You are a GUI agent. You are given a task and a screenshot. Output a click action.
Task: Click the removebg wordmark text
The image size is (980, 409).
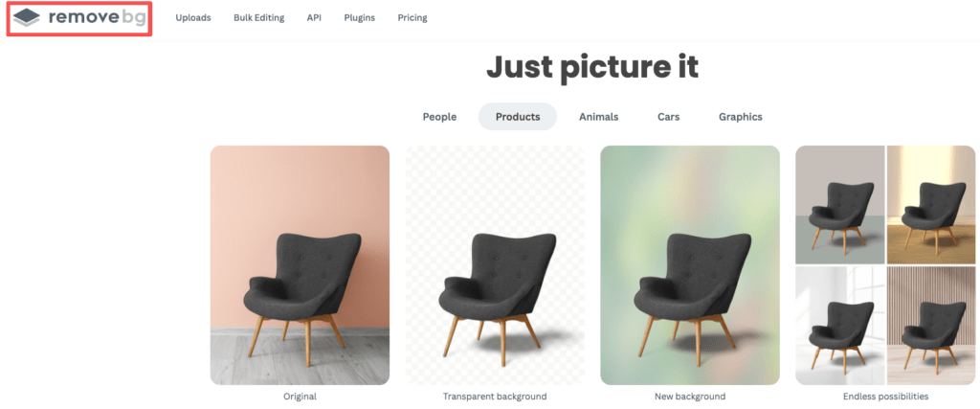[97, 17]
